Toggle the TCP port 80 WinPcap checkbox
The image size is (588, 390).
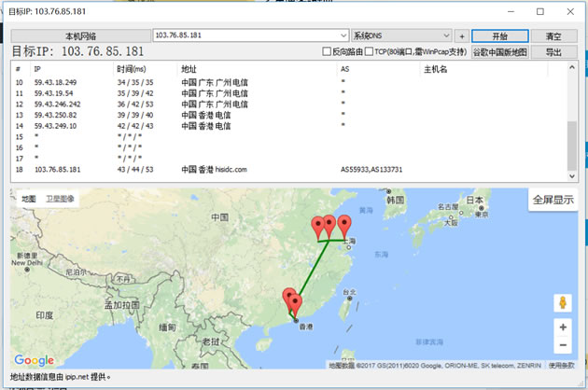(370, 52)
